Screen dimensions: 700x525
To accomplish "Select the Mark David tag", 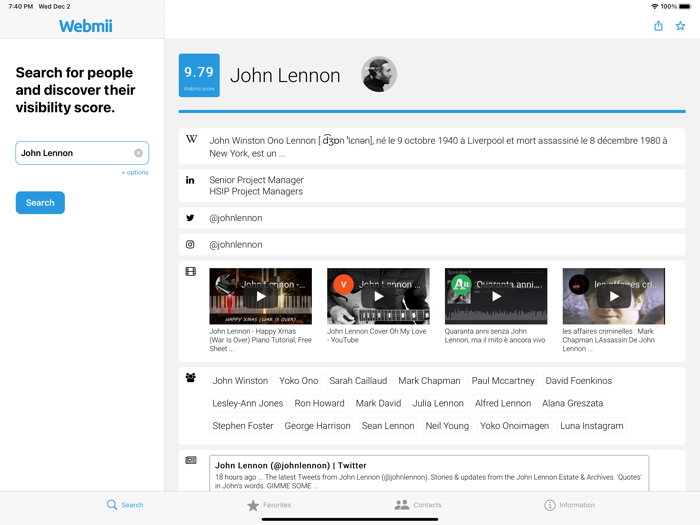I will click(x=379, y=403).
